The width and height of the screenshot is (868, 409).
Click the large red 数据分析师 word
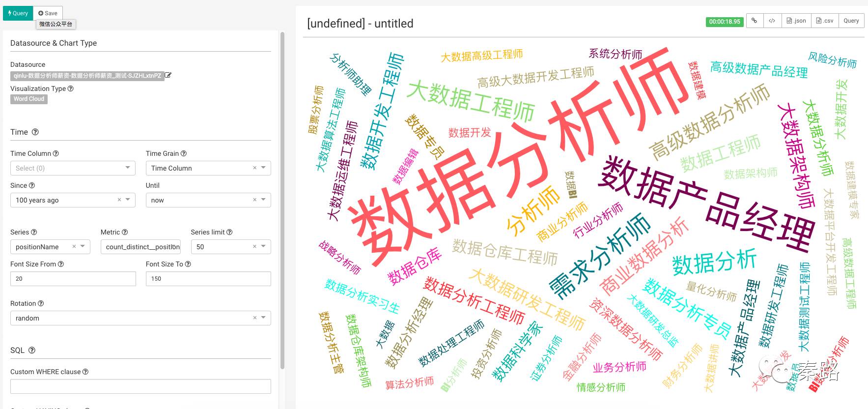coord(518,156)
